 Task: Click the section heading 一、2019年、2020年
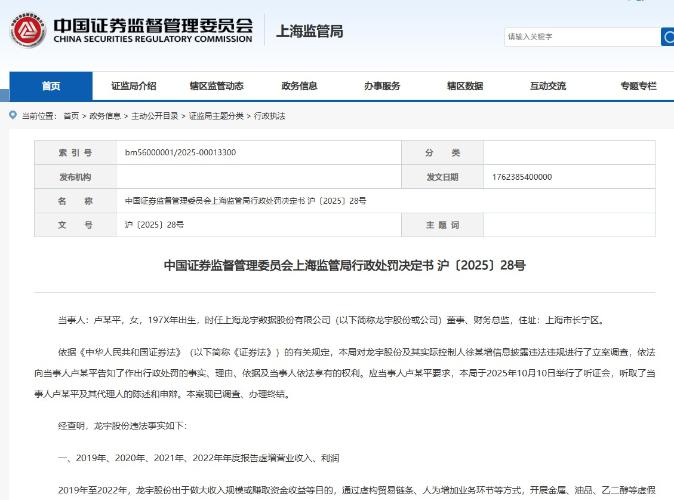pos(199,458)
